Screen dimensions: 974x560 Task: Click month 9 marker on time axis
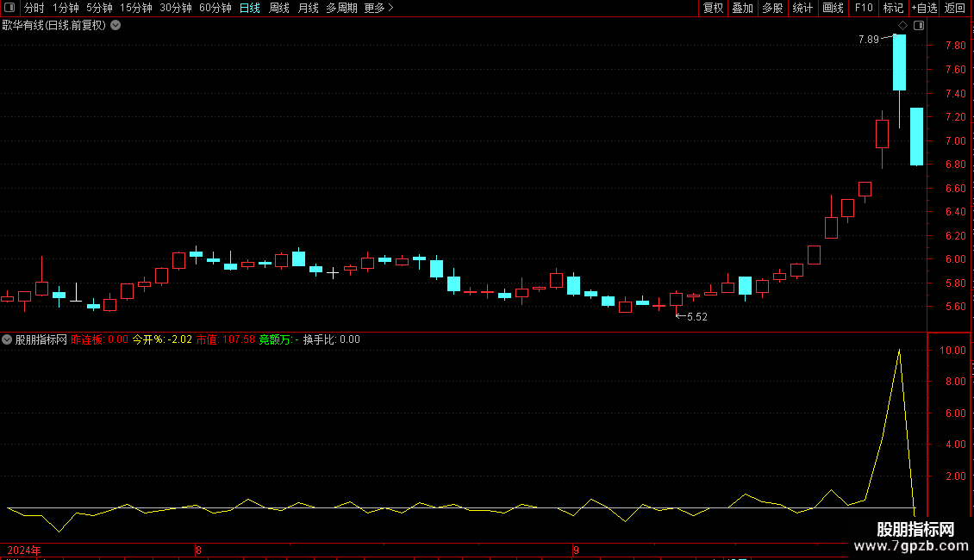pos(576,550)
